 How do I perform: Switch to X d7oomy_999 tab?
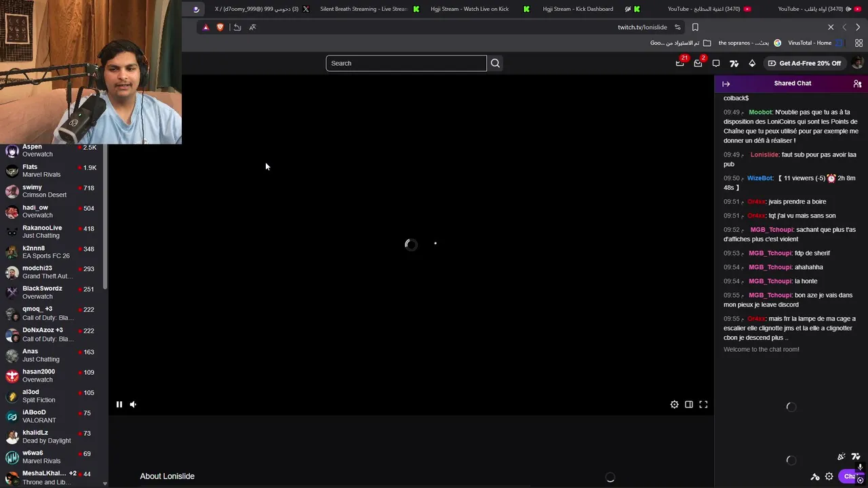click(x=261, y=9)
